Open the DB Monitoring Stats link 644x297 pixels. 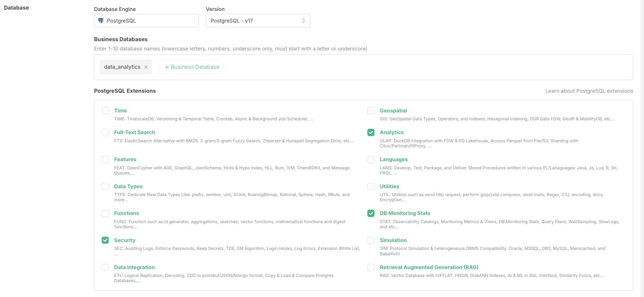point(405,213)
